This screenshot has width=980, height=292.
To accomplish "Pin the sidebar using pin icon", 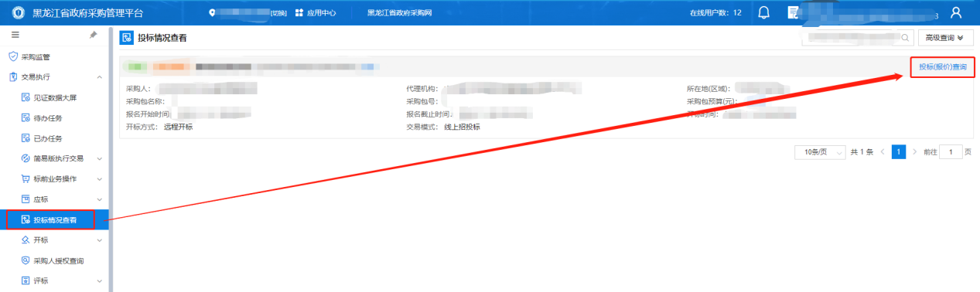I will [94, 35].
